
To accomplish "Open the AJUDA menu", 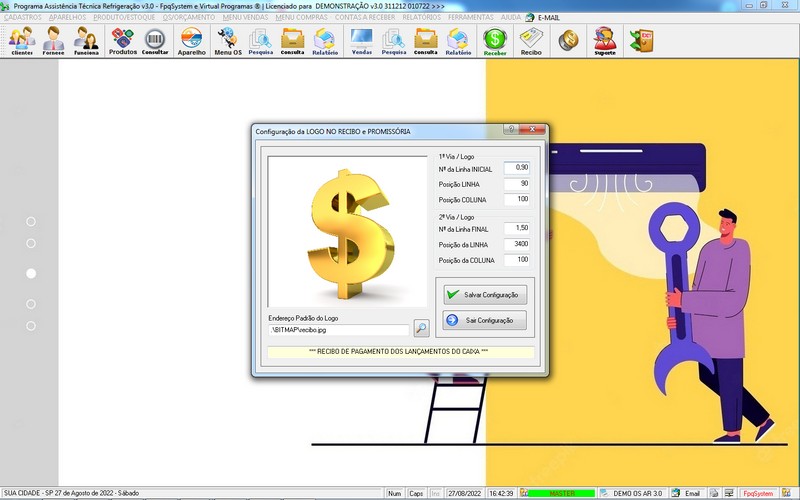I will tap(511, 17).
